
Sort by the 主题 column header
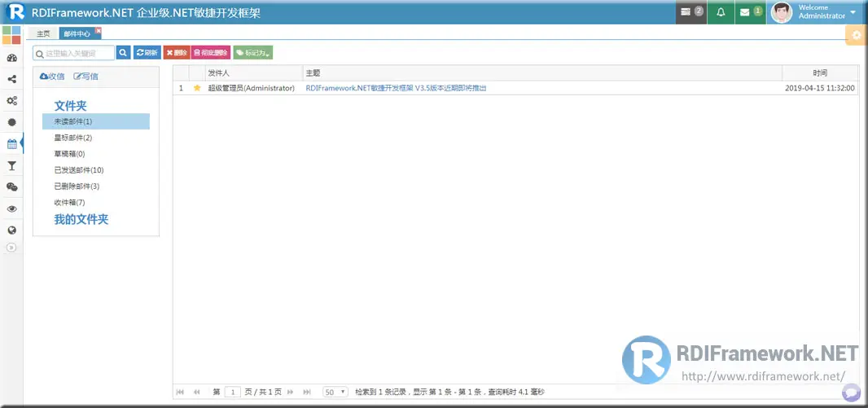[542, 73]
